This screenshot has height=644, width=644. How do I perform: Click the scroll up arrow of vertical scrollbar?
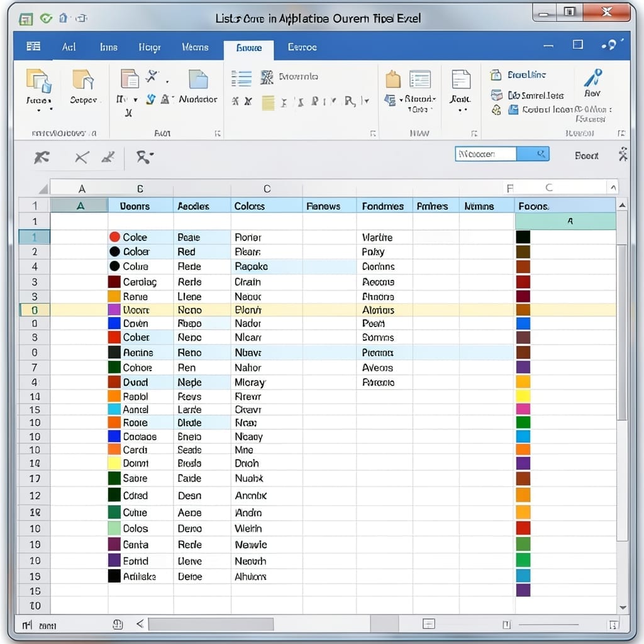(x=622, y=205)
